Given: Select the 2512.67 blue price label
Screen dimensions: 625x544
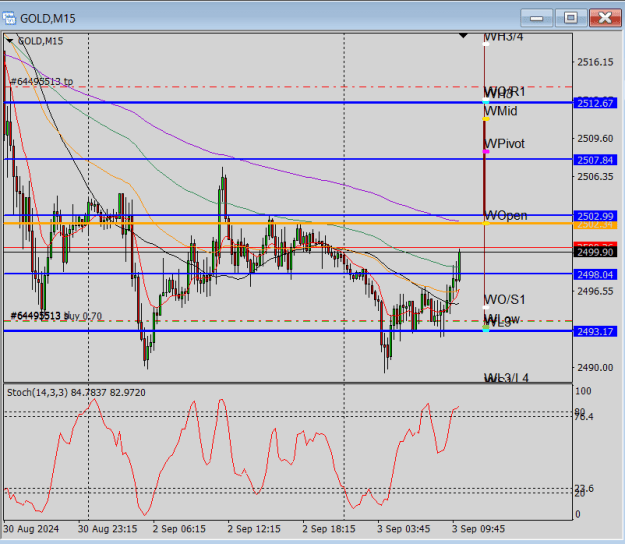Looking at the screenshot, I should pos(595,103).
